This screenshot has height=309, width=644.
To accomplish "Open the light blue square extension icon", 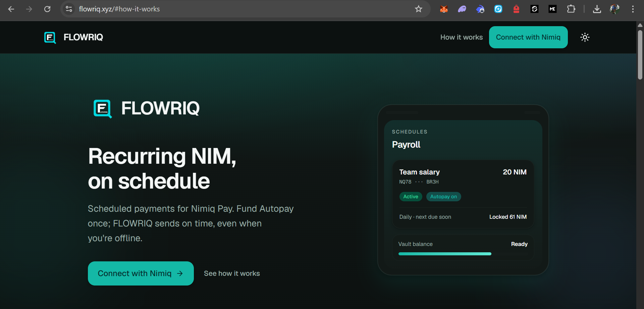I will 498,9.
